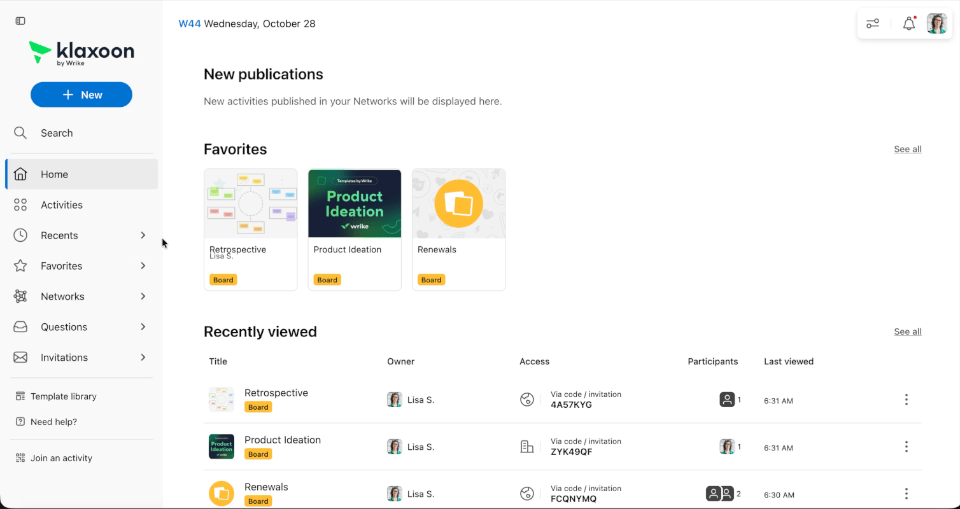Image resolution: width=960 pixels, height=509 pixels.
Task: Open the Template library link
Action: tap(64, 396)
